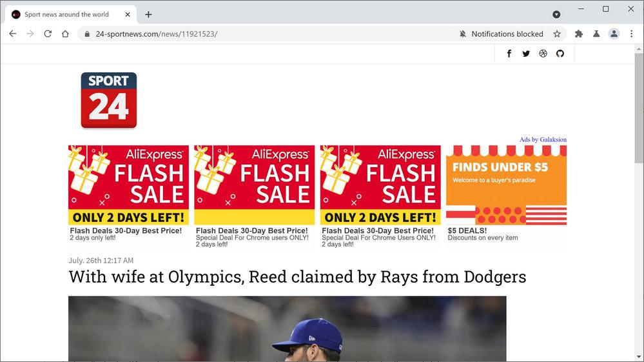Open the Flash Sale banner without days-left text
644x362 pixels.
pos(254,185)
